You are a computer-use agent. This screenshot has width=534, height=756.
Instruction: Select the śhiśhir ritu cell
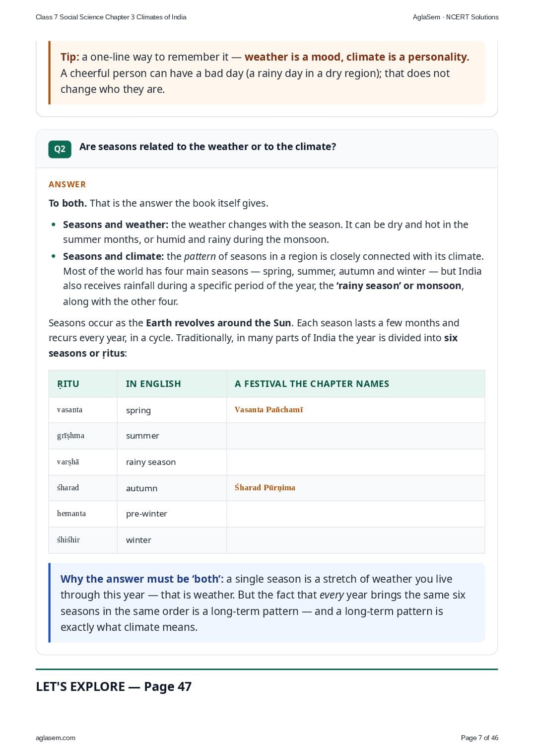point(83,540)
